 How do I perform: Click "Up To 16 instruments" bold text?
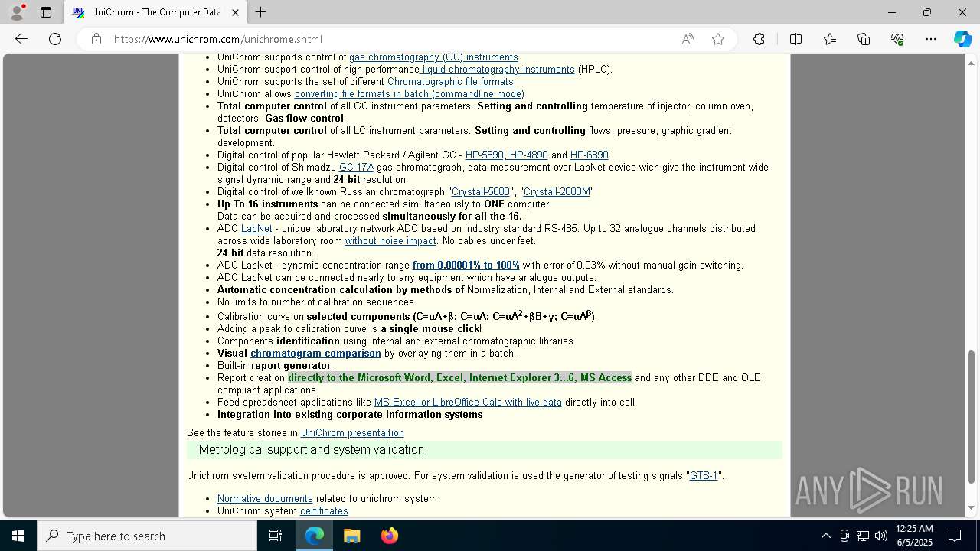pos(267,204)
